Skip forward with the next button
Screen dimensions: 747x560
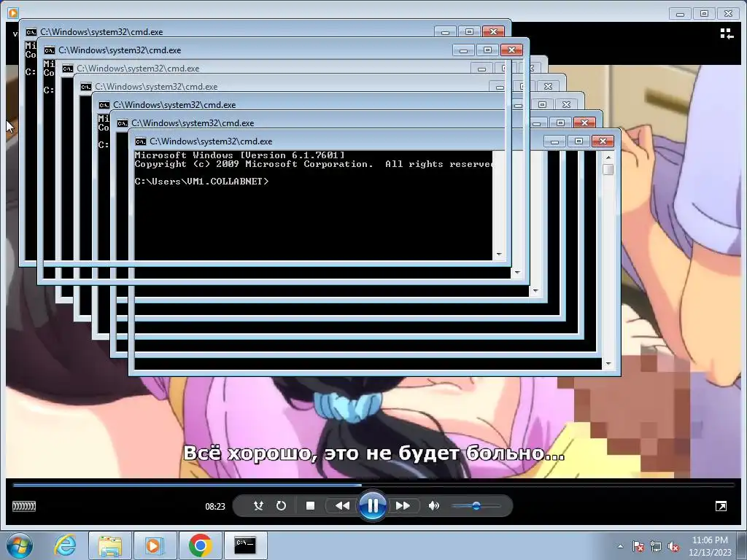403,506
